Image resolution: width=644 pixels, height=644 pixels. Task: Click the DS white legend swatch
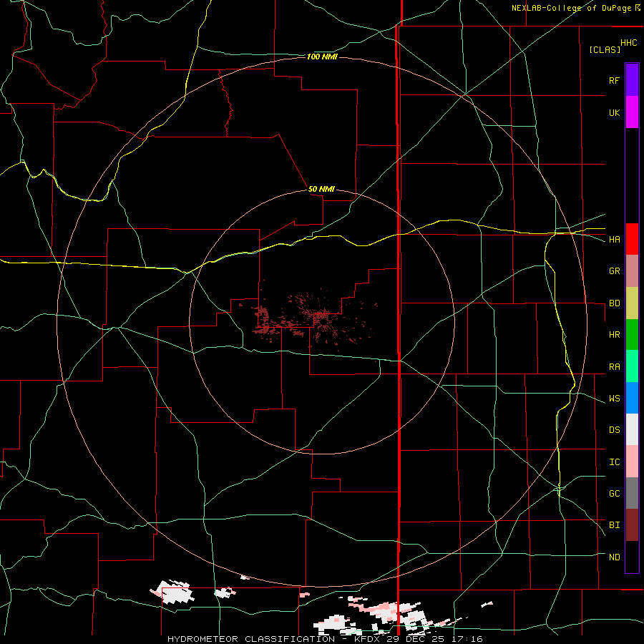tap(632, 429)
